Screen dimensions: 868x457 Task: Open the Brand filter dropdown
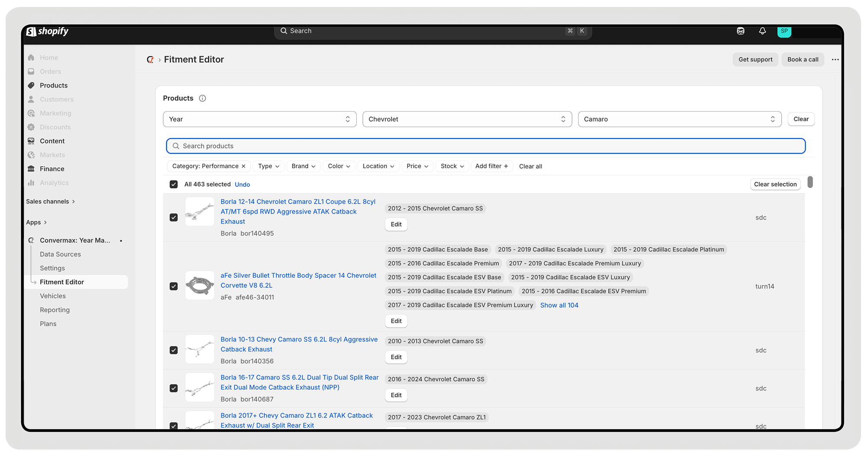303,166
